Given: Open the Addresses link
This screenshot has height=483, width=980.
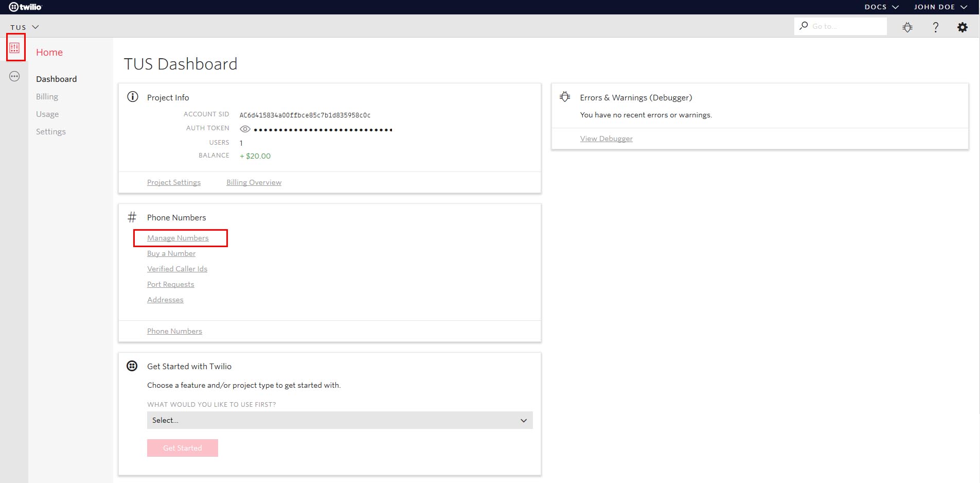Looking at the screenshot, I should (x=165, y=300).
